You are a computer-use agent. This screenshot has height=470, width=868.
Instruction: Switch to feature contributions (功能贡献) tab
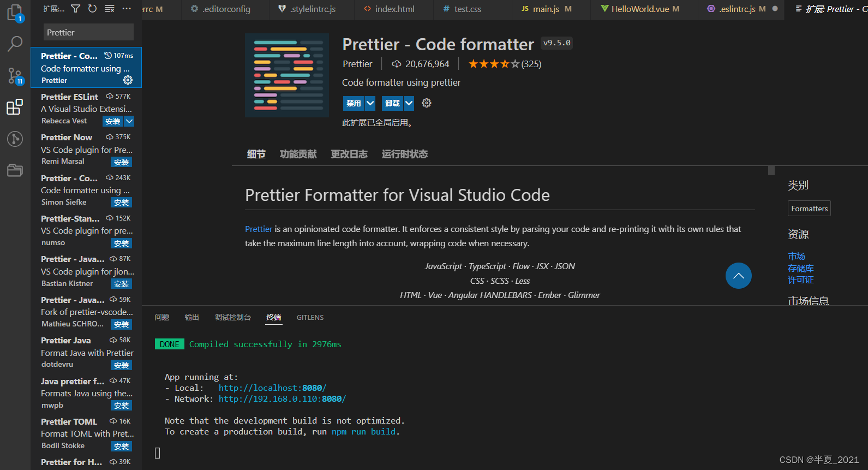(x=298, y=154)
